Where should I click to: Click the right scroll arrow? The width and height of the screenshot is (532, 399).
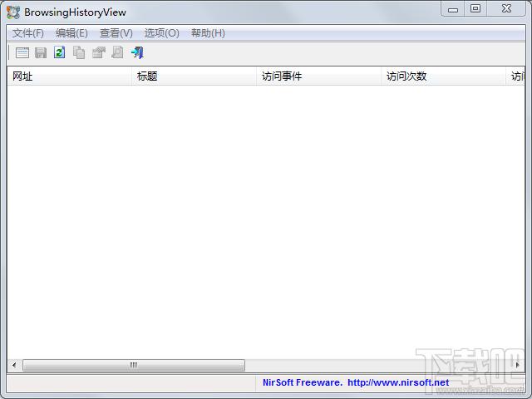coord(517,365)
